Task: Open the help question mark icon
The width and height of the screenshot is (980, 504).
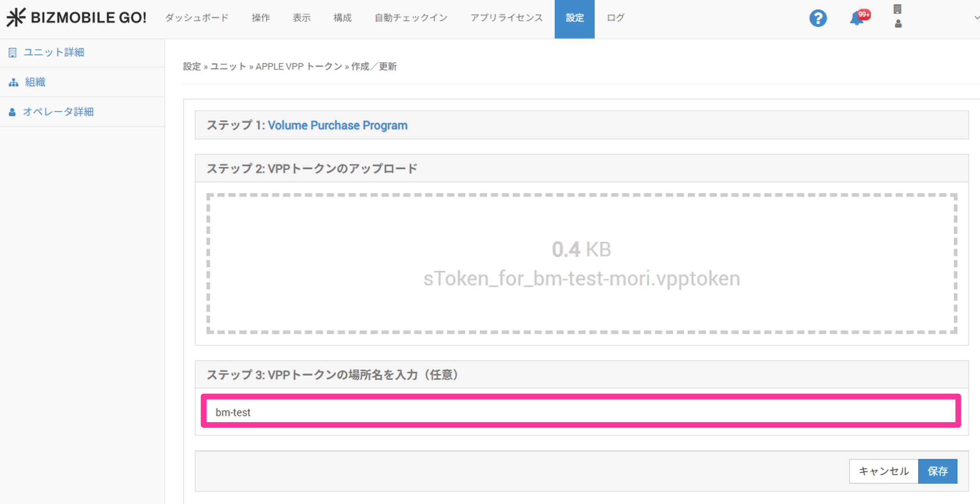Action: tap(818, 18)
